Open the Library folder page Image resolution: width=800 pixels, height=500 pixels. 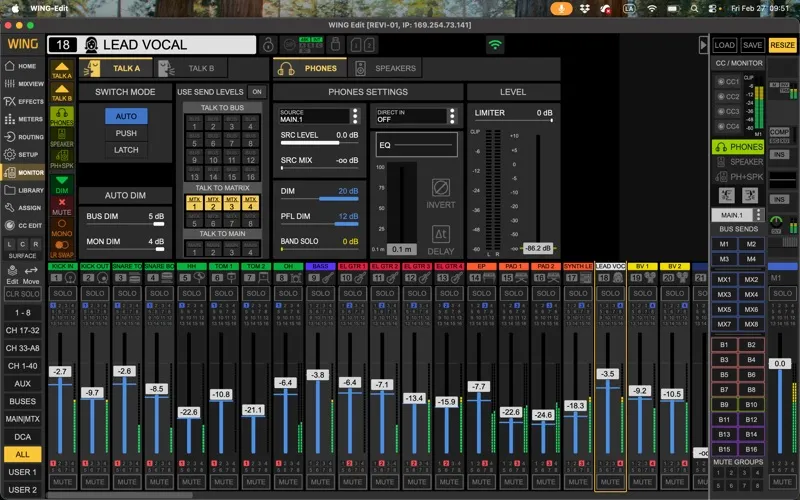coord(23,190)
